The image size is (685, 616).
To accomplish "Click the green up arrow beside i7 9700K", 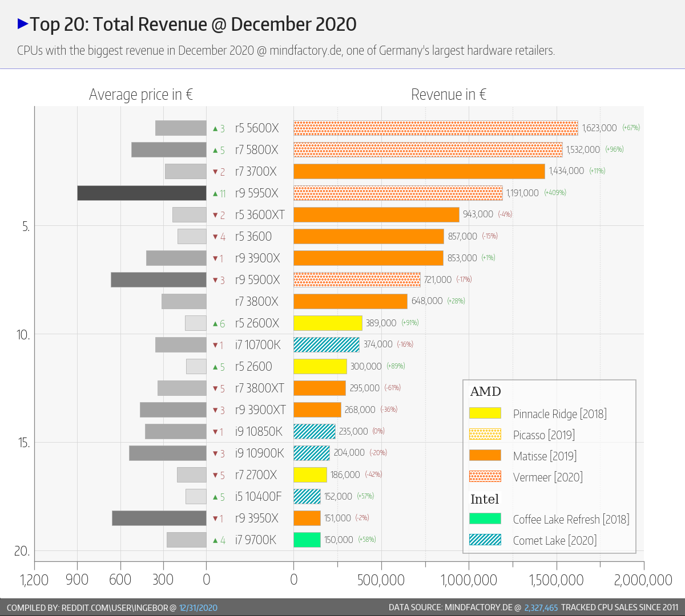I will (215, 540).
